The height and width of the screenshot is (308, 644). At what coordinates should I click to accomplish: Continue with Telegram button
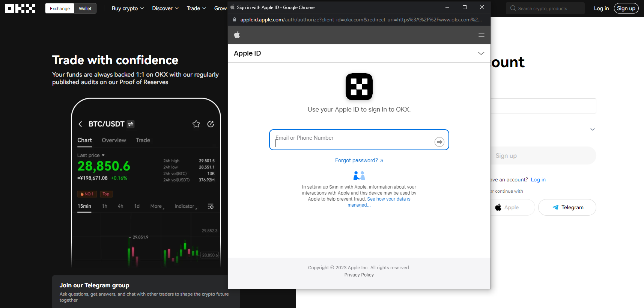567,207
